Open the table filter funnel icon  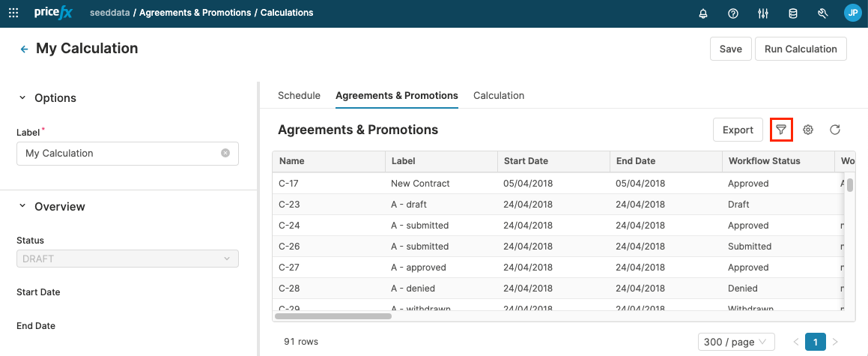coord(781,130)
